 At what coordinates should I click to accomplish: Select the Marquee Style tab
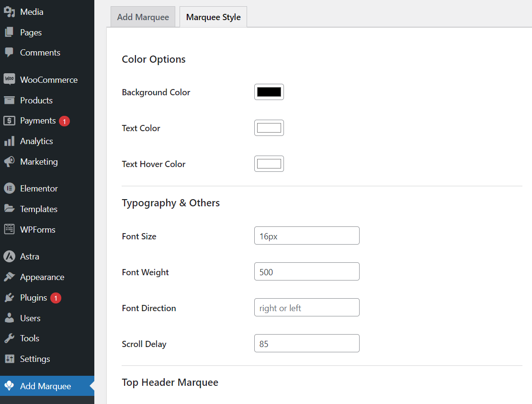[x=213, y=17]
